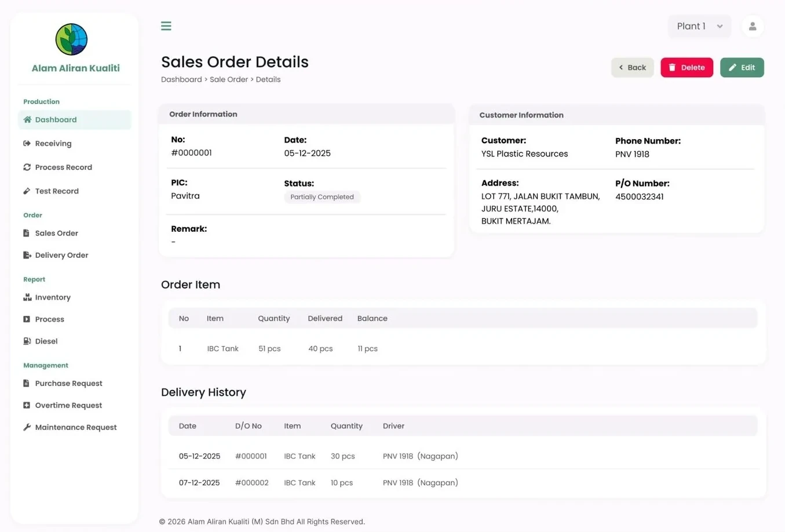The height and width of the screenshot is (532, 785).
Task: Go Back to previous page
Action: pos(633,68)
